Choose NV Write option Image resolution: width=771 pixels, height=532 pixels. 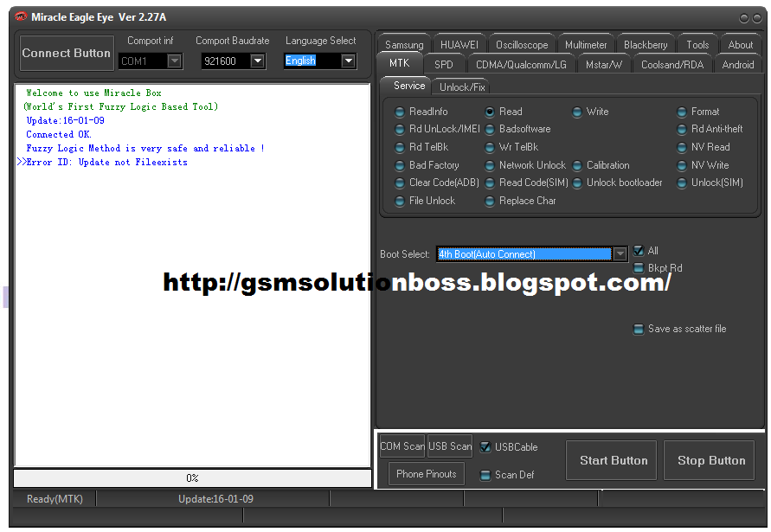704,165
